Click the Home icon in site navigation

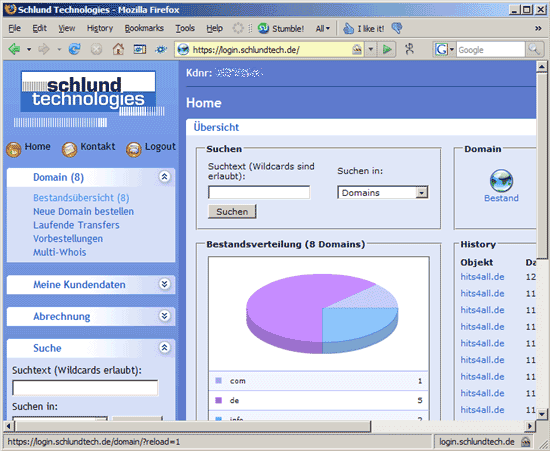pos(13,149)
